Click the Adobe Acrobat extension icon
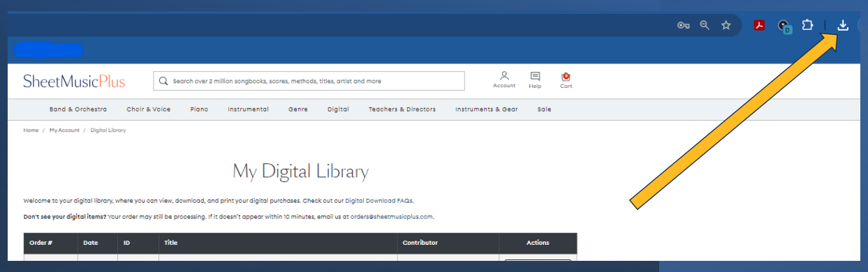The image size is (868, 272). coord(759,26)
